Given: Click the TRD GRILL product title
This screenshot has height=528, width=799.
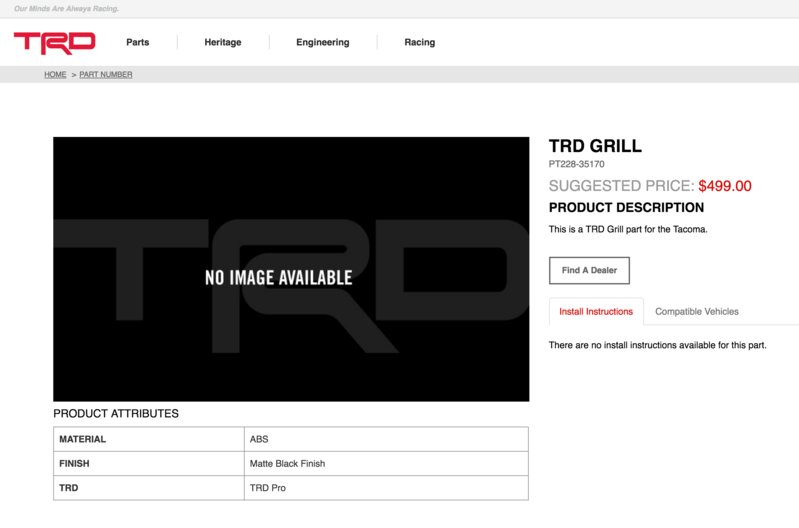Looking at the screenshot, I should click(595, 146).
